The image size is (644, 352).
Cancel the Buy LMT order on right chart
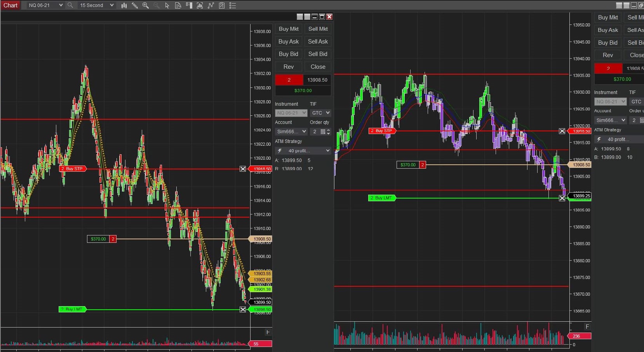(x=562, y=198)
